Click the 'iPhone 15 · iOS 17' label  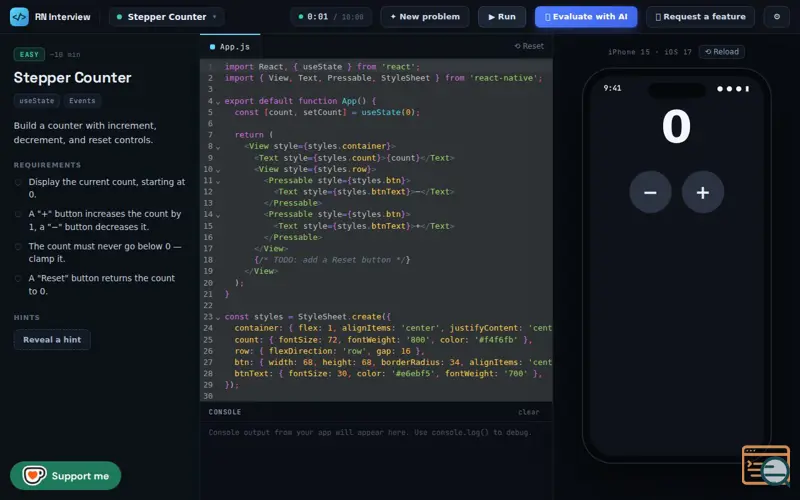[649, 52]
